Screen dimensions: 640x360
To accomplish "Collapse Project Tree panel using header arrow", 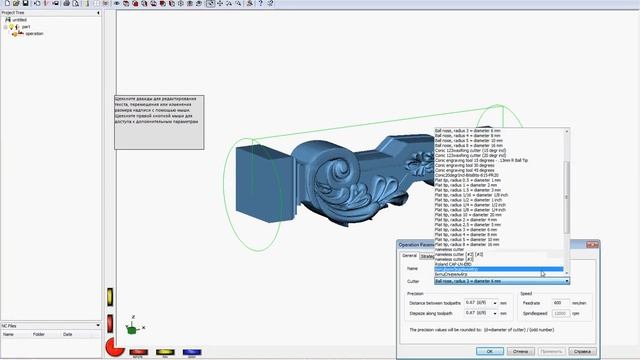I will pyautogui.click(x=98, y=13).
